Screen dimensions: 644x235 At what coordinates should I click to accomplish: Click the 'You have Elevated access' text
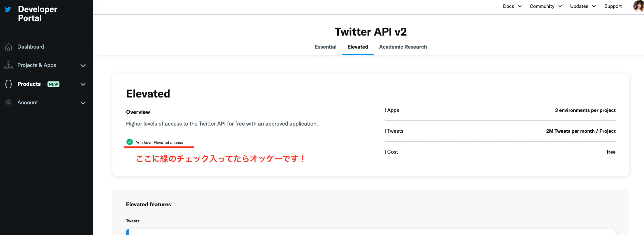click(159, 143)
